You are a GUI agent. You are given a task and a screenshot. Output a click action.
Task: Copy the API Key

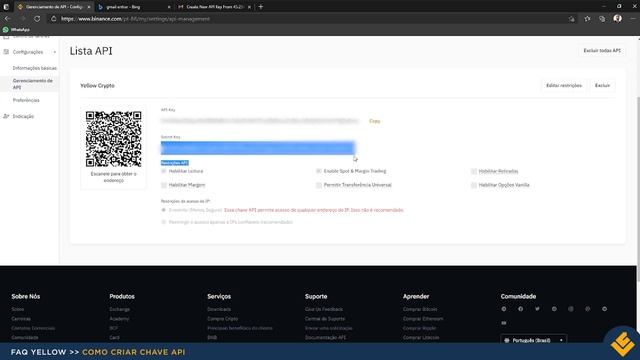pyautogui.click(x=374, y=121)
